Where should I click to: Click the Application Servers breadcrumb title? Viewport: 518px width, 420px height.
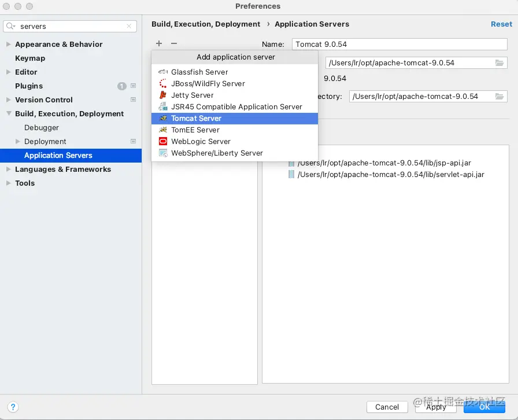tap(312, 24)
